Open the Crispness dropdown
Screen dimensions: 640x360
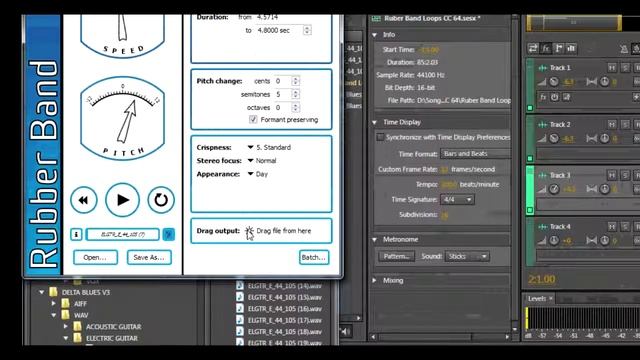coord(269,147)
